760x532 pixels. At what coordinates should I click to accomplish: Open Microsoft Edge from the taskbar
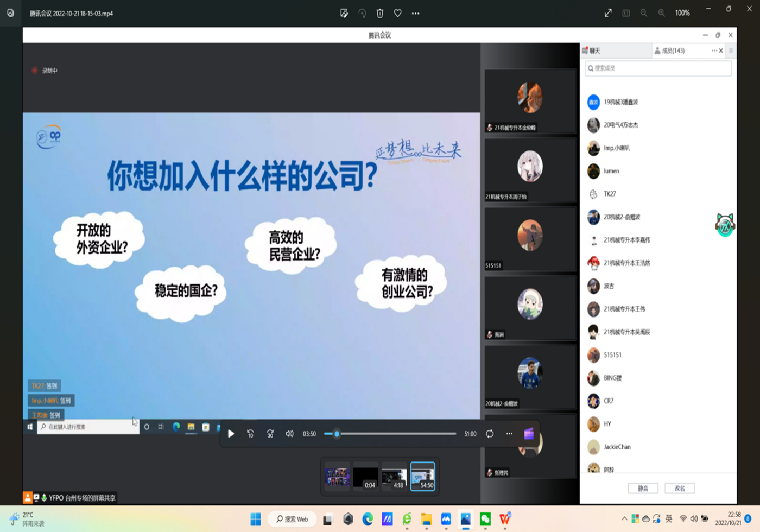pos(368,520)
